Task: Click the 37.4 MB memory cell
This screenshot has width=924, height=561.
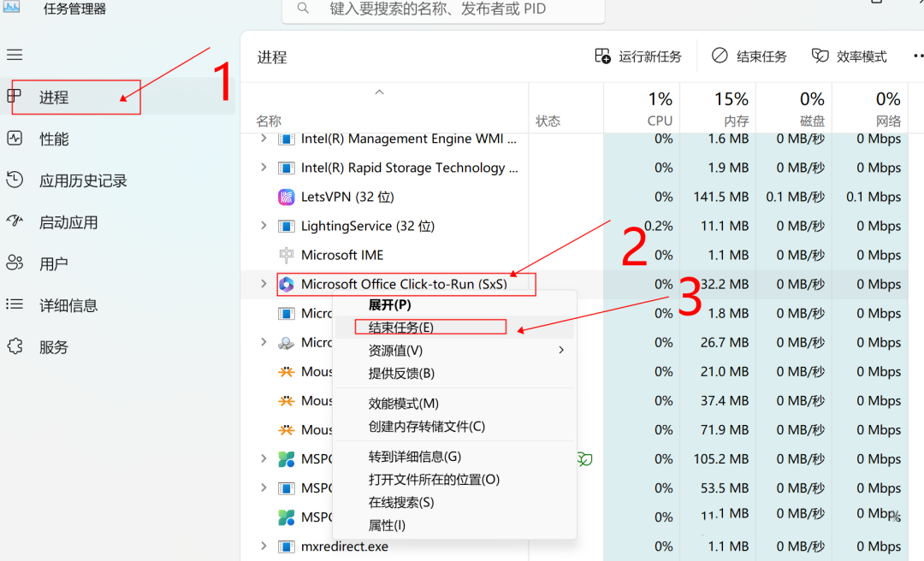Action: (x=725, y=401)
